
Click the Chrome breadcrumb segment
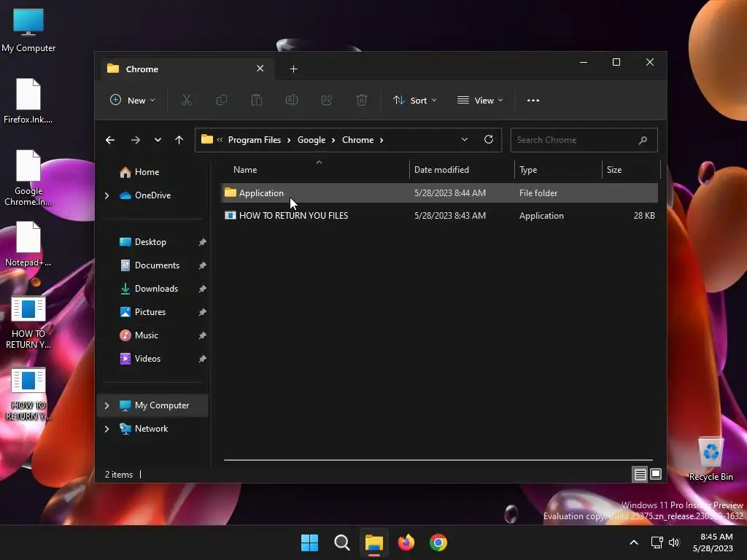tap(357, 140)
